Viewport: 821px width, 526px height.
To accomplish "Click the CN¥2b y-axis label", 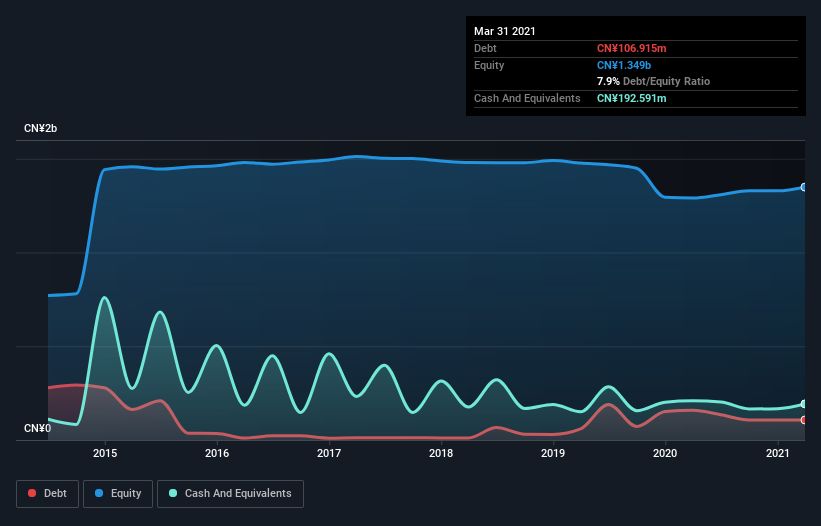I will [40, 128].
